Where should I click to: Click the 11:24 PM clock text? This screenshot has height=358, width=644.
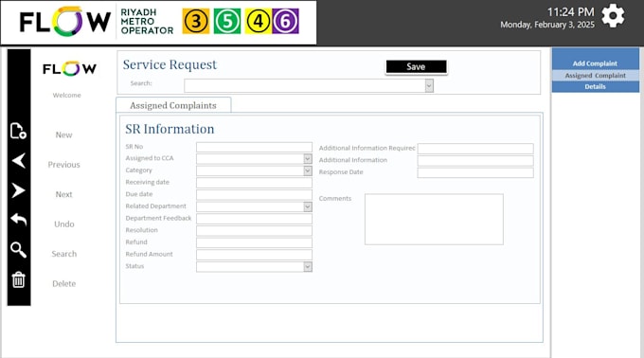click(x=570, y=12)
